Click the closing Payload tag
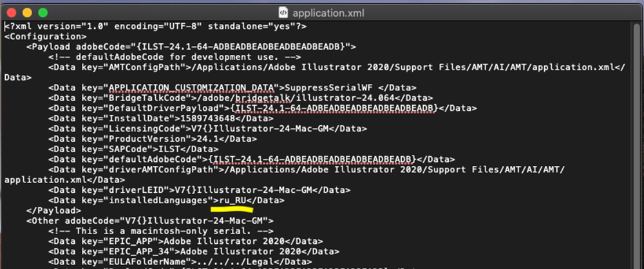This screenshot has height=269, width=644. (x=54, y=210)
